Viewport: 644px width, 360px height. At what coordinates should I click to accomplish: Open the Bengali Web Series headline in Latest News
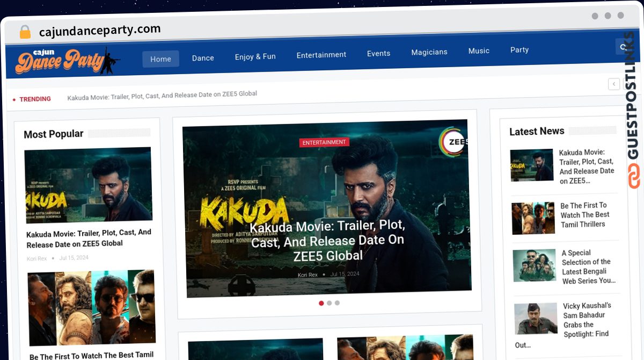pos(589,267)
